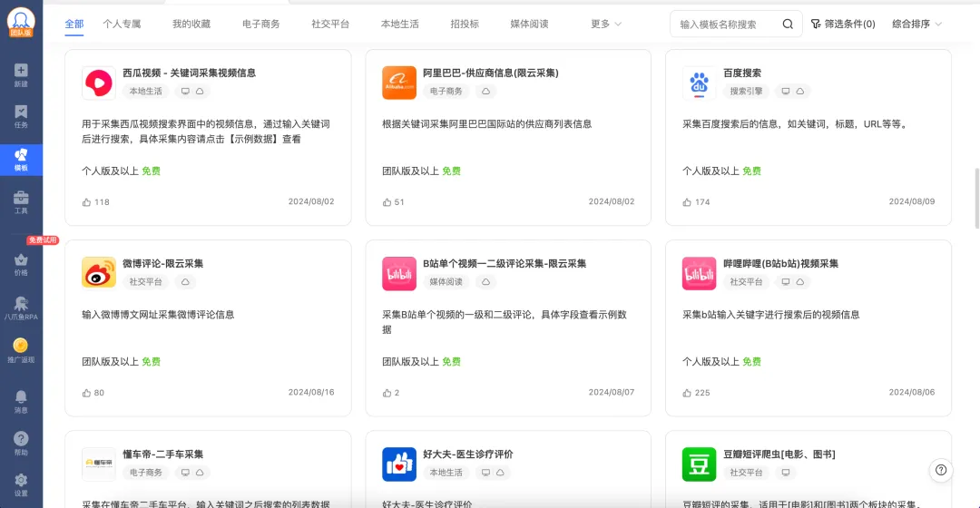Open 微博评论-限云采集 title
The image size is (980, 508).
[x=162, y=264]
